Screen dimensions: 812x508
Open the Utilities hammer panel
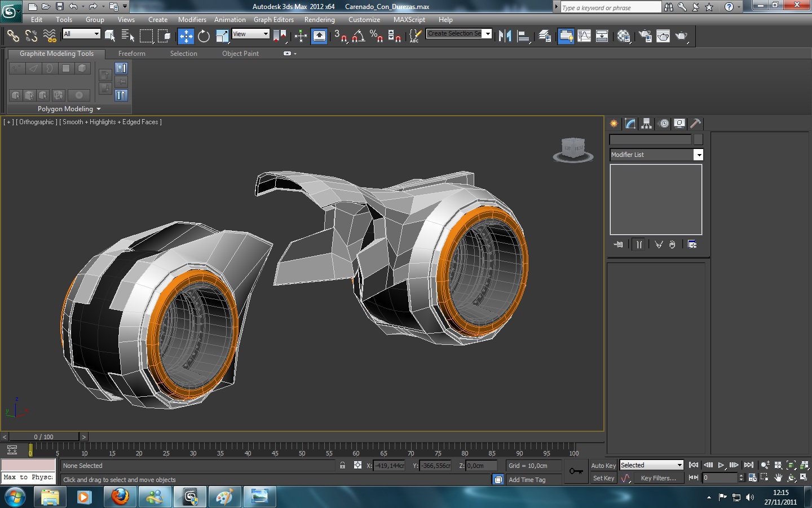point(696,124)
